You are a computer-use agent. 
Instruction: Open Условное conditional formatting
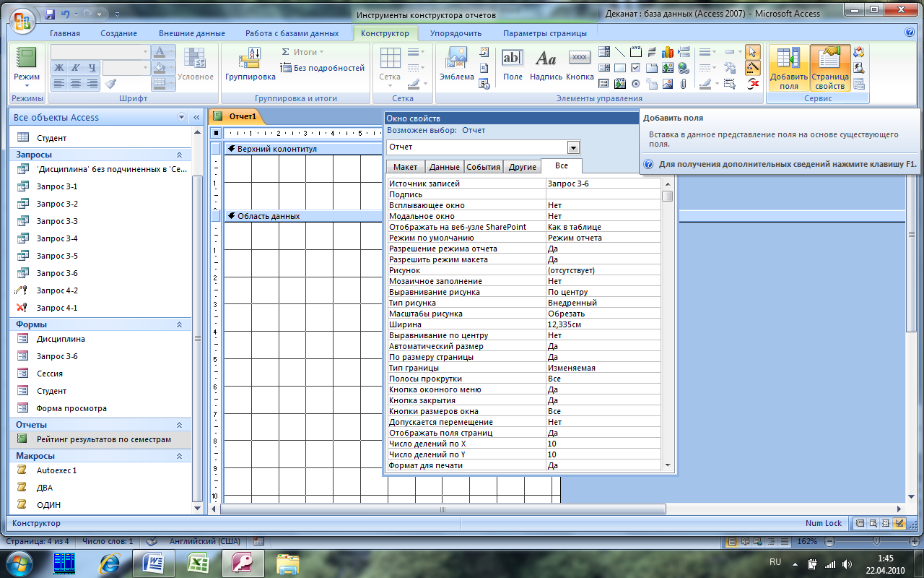tap(196, 65)
